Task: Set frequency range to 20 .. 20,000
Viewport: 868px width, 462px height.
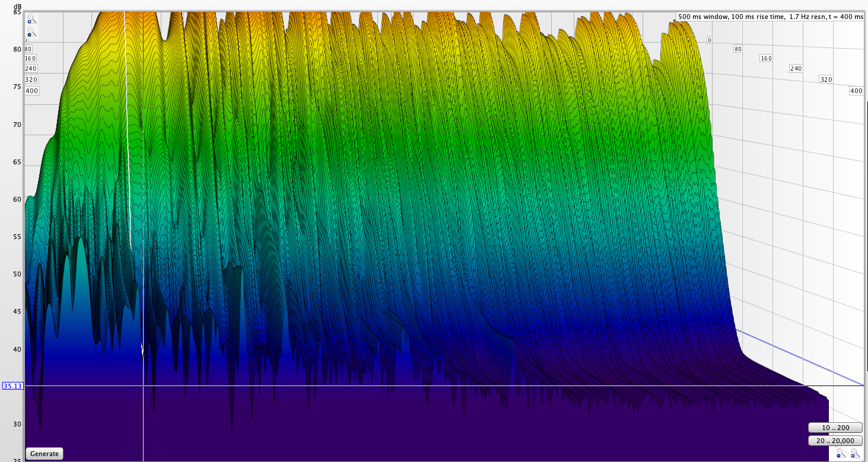Action: click(x=835, y=441)
